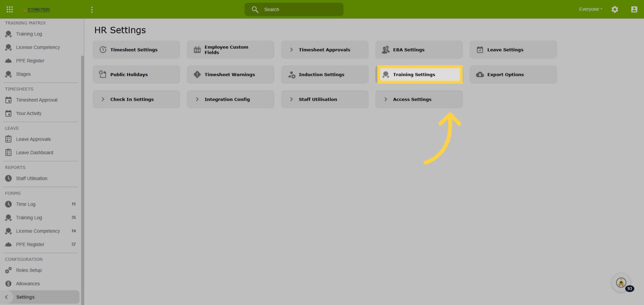Open the apps grid launcher icon

pyautogui.click(x=10, y=9)
